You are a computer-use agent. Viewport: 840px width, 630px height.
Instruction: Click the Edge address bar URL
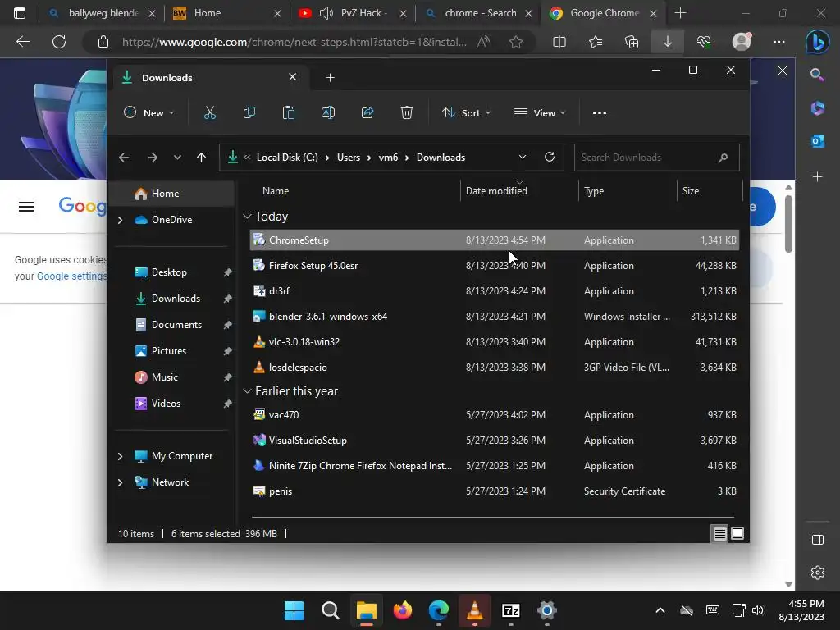tap(294, 42)
